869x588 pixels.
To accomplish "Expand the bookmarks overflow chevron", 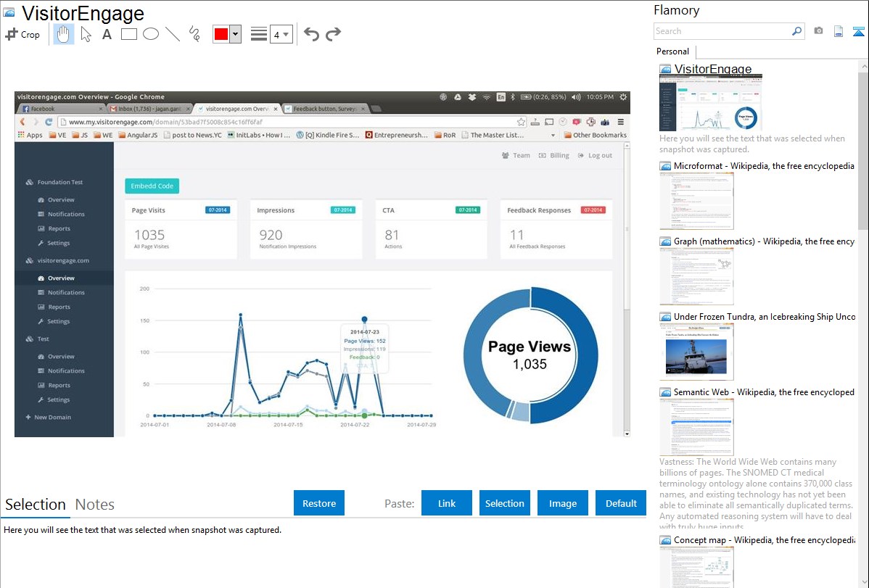I will coord(553,136).
